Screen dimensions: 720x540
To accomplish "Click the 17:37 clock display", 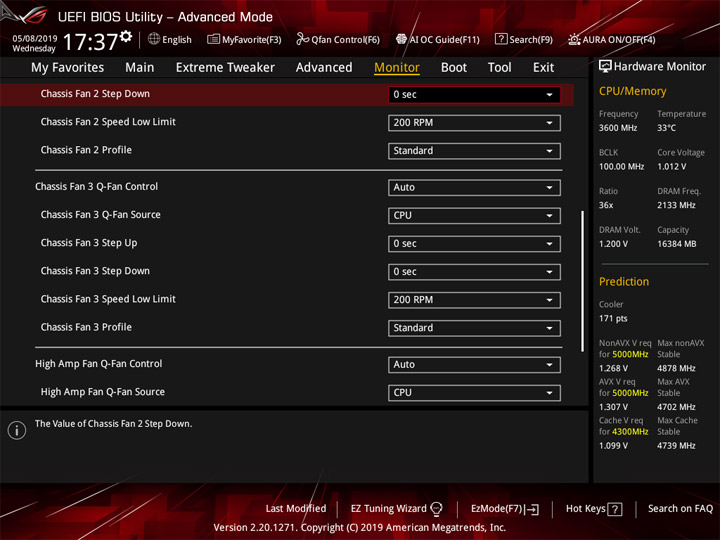I will pyautogui.click(x=90, y=42).
